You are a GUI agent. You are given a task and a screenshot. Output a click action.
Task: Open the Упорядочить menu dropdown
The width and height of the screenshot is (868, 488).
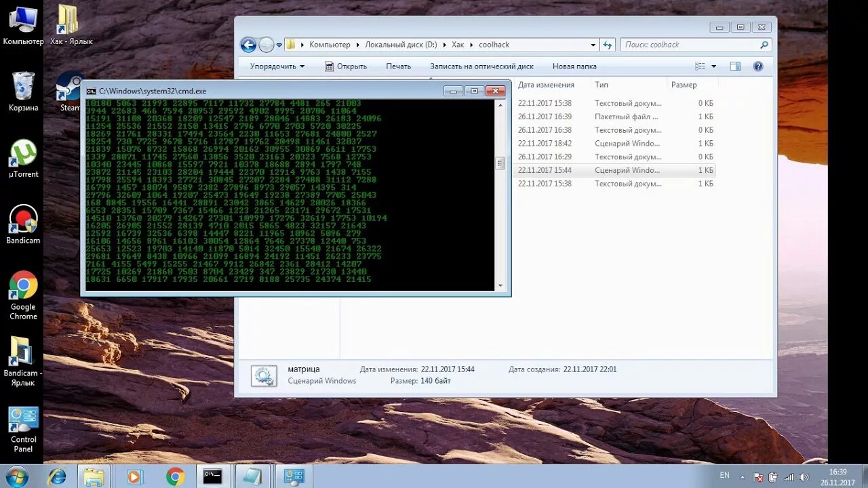point(277,66)
